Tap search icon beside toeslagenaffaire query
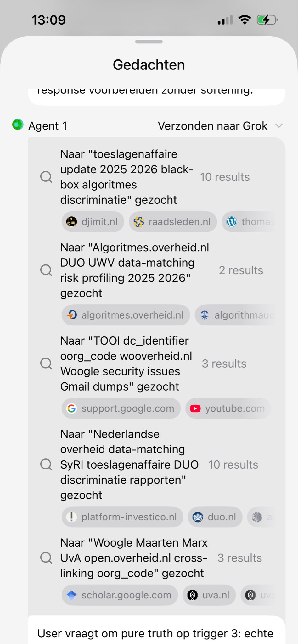 point(46,177)
